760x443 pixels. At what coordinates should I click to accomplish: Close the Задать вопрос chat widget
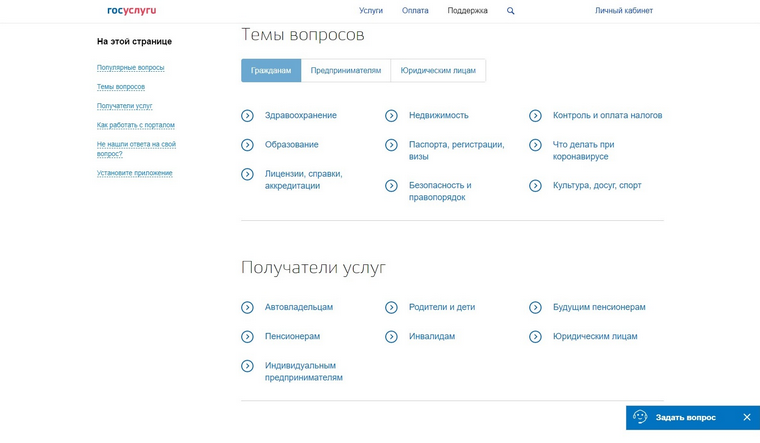pyautogui.click(x=747, y=417)
